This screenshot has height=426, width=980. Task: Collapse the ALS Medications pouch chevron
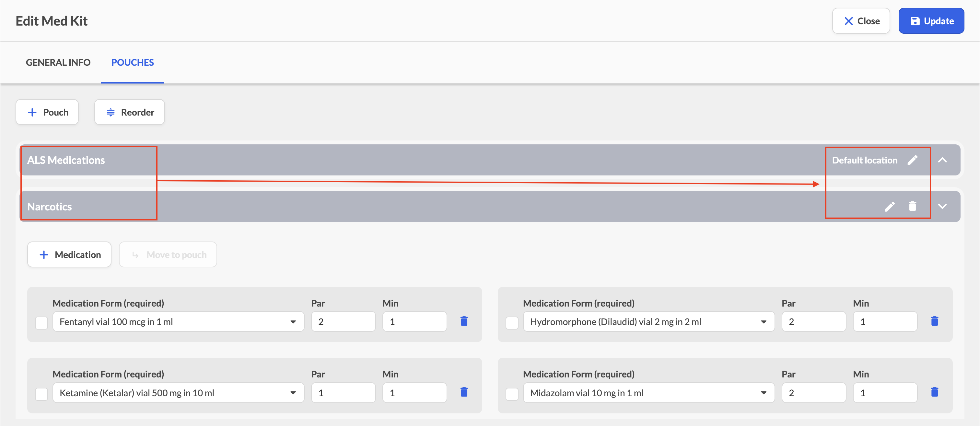[x=942, y=160]
